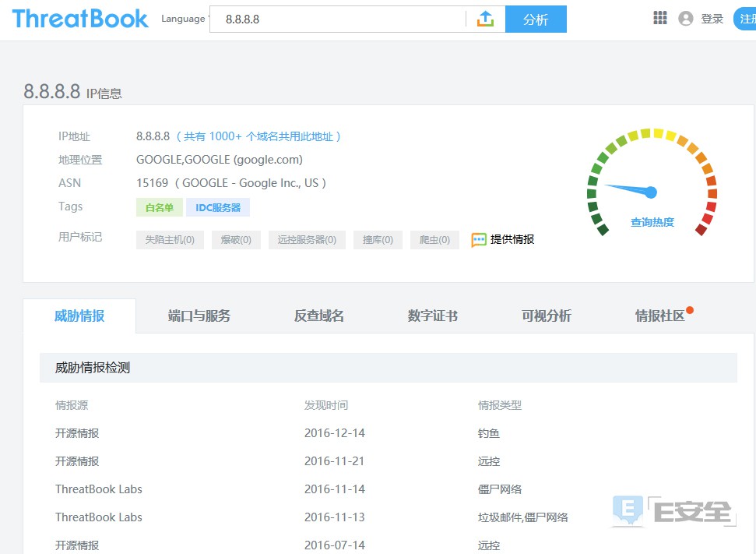Image resolution: width=756 pixels, height=554 pixels.
Task: Open the 数字证书 tab
Action: pyautogui.click(x=433, y=316)
